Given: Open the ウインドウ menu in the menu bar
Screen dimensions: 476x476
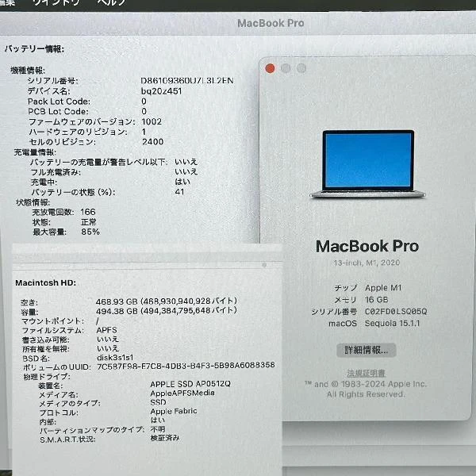Looking at the screenshot, I should pyautogui.click(x=56, y=2).
